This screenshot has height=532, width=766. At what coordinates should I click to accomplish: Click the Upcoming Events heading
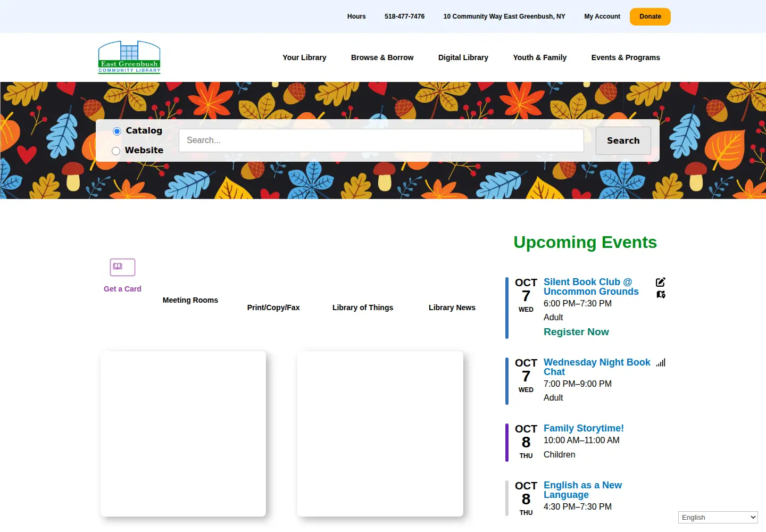[585, 242]
